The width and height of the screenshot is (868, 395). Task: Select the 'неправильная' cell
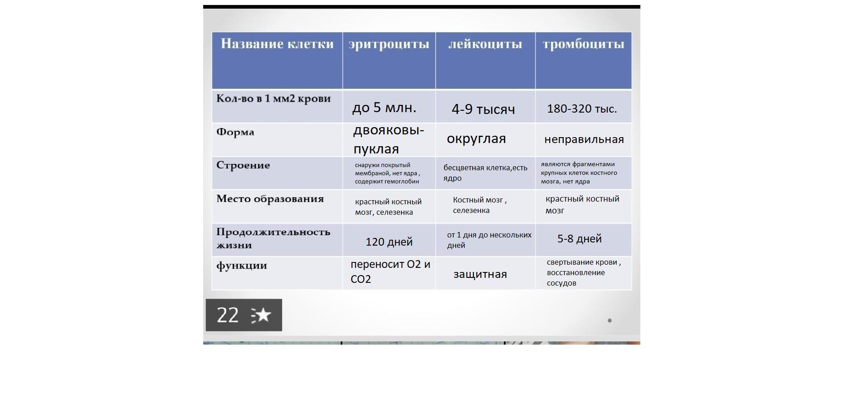coord(584,139)
